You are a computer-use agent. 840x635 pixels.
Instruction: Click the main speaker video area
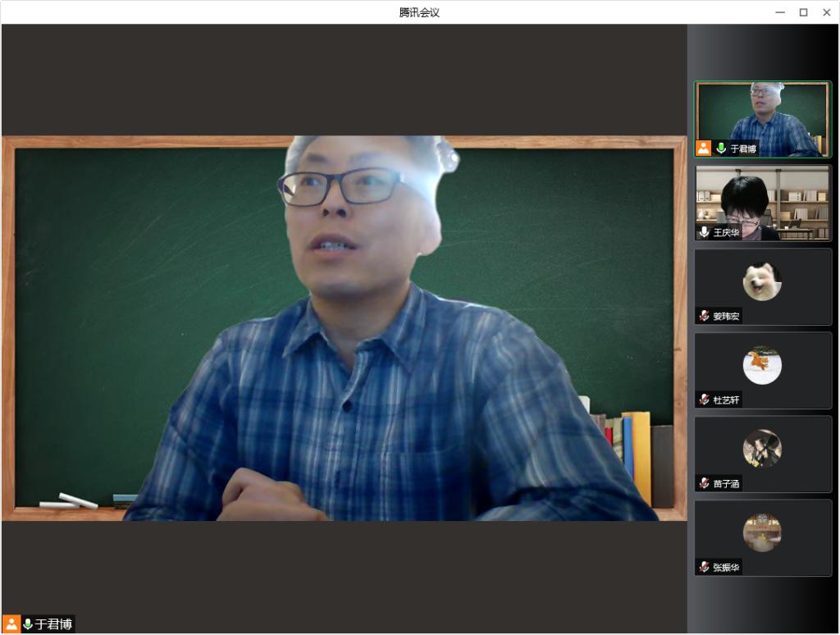(345, 328)
